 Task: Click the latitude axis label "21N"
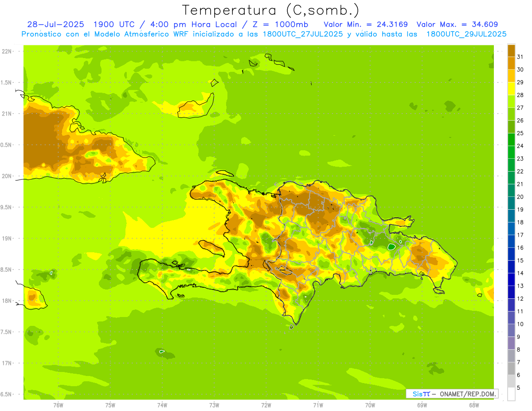click(8, 114)
